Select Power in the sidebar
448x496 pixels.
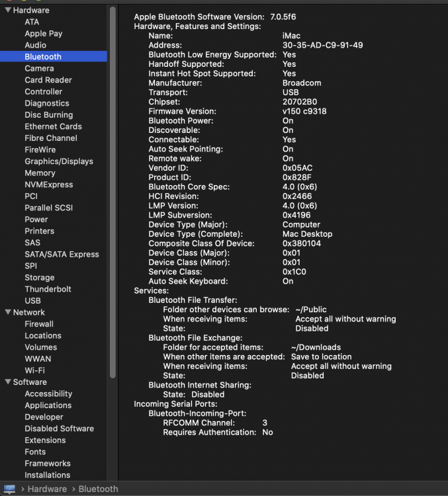coord(36,220)
